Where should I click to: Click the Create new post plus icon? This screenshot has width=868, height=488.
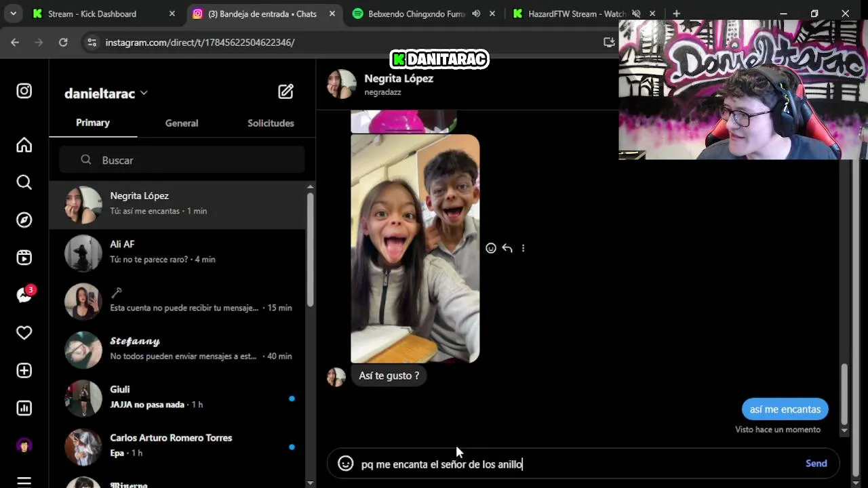(24, 371)
